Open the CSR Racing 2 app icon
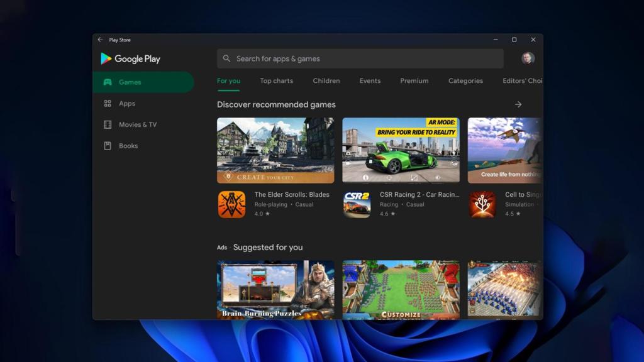The image size is (644, 362). [357, 204]
